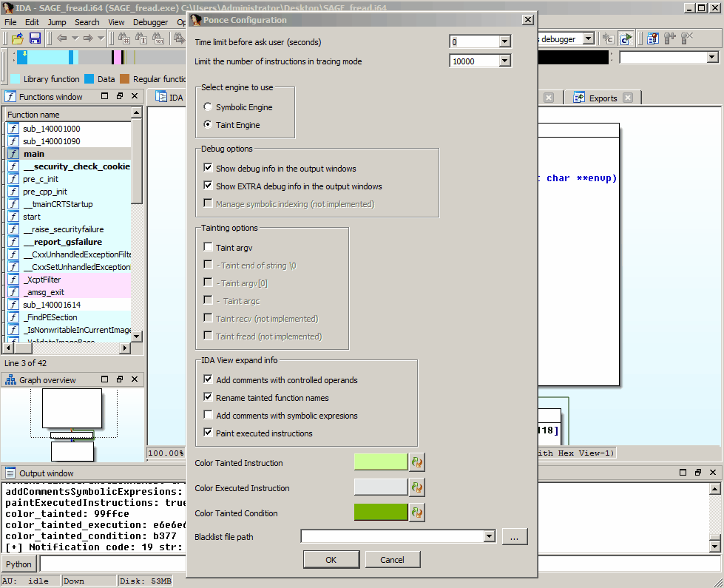
Task: Maximize the Functions window panel
Action: pyautogui.click(x=105, y=96)
